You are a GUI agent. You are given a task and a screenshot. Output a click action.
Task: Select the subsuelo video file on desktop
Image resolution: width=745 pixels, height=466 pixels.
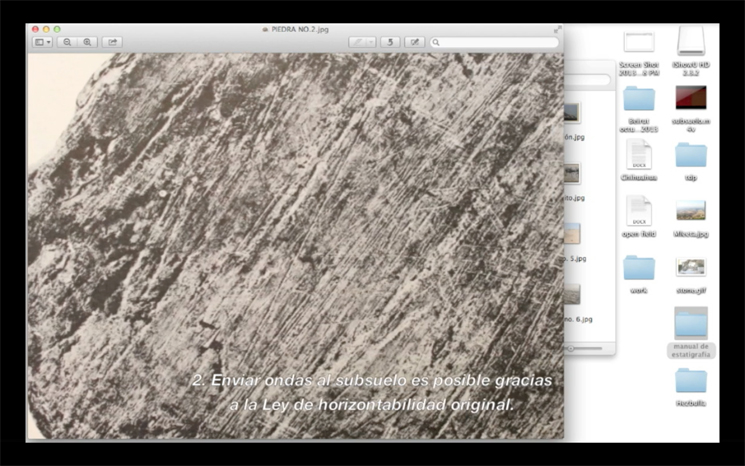[x=690, y=98]
